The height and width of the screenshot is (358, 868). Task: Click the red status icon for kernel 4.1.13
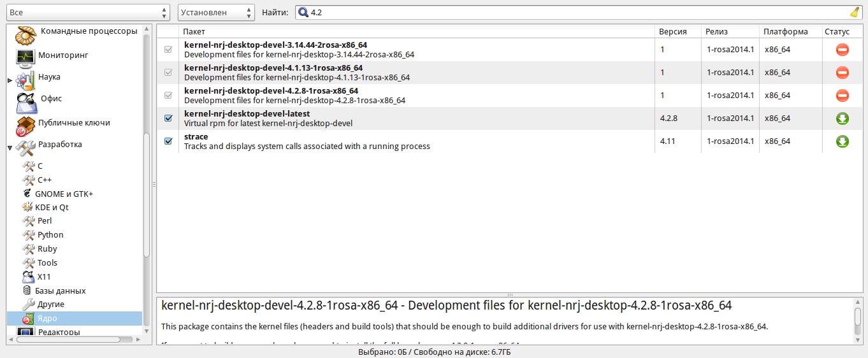(x=842, y=73)
